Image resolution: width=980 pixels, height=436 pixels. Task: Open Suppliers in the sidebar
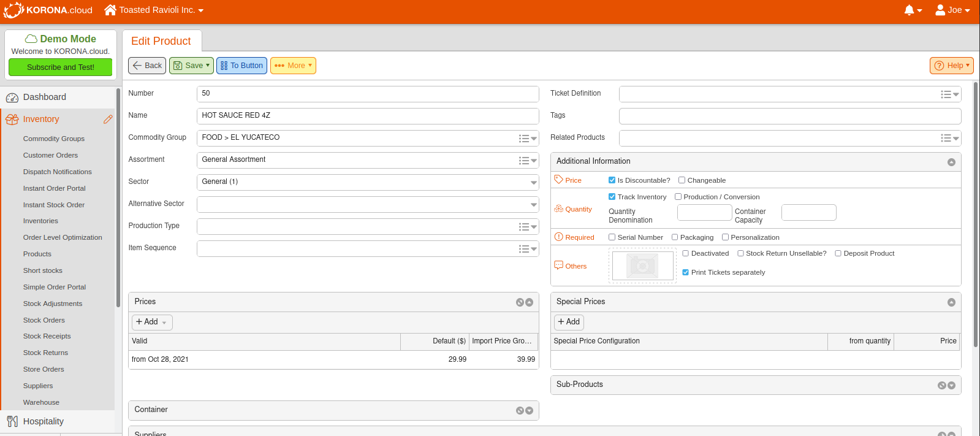(x=38, y=386)
